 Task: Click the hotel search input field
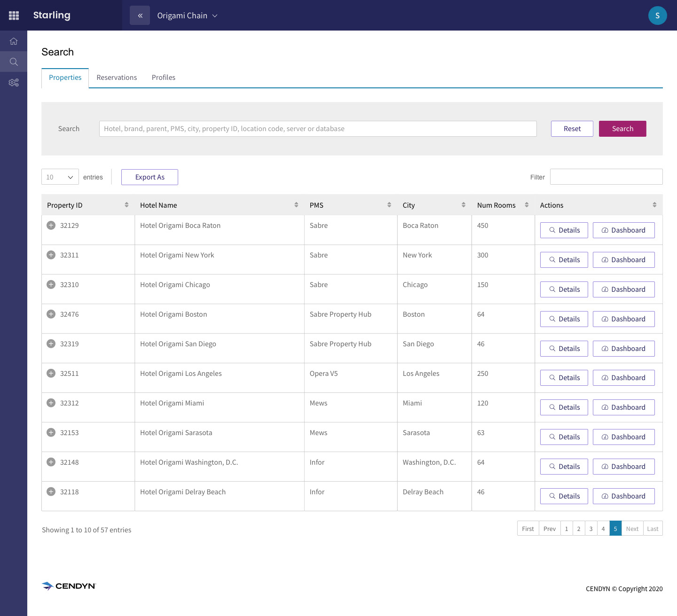pos(318,129)
